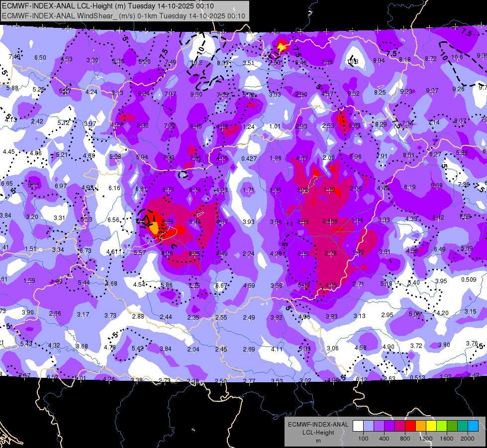
Task: Click the dark green legend swatch
Action: (x=452, y=426)
